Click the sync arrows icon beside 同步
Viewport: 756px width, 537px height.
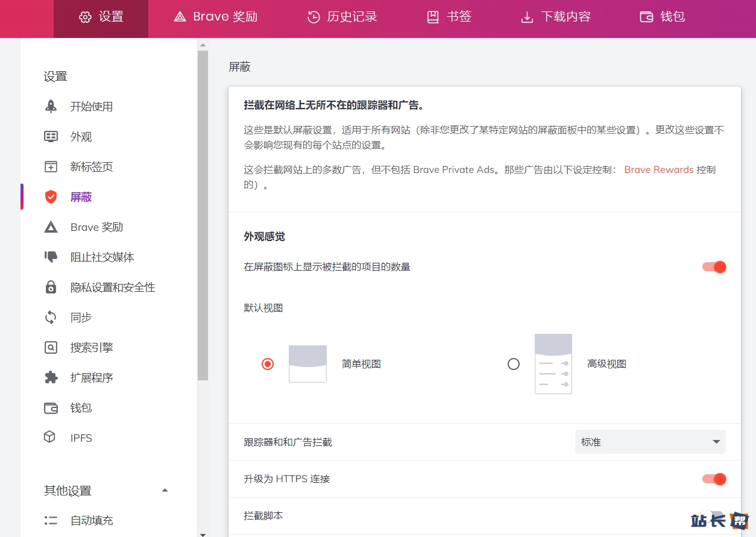[x=51, y=318]
